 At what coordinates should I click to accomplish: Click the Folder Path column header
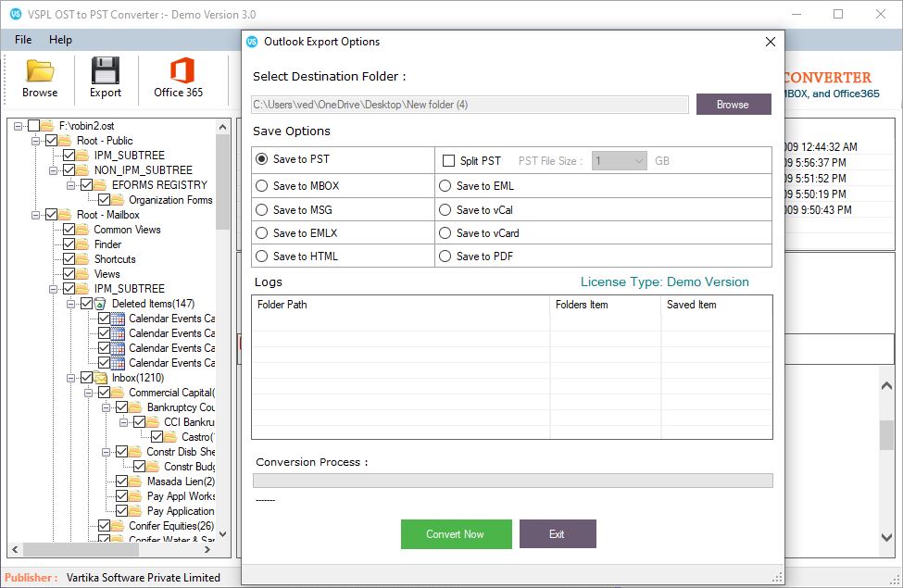point(400,305)
